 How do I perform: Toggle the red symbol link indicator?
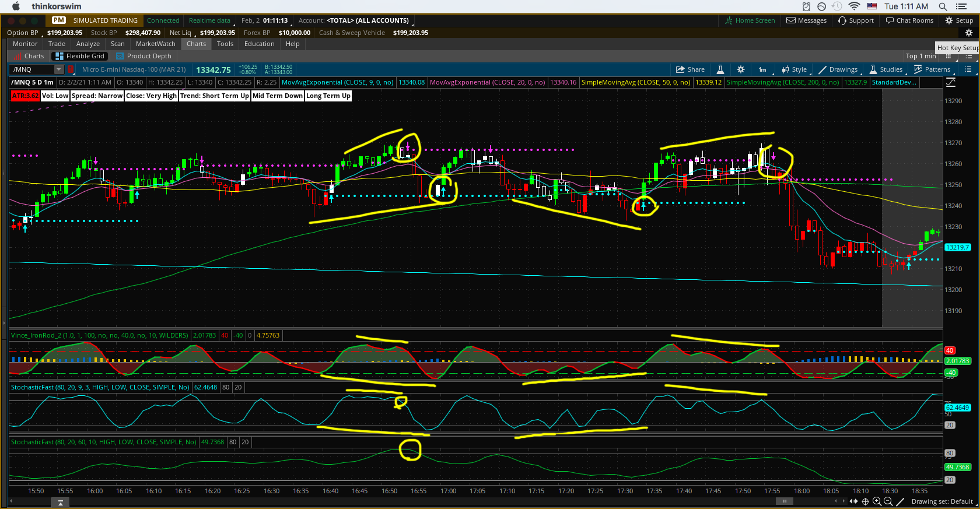pyautogui.click(x=71, y=69)
